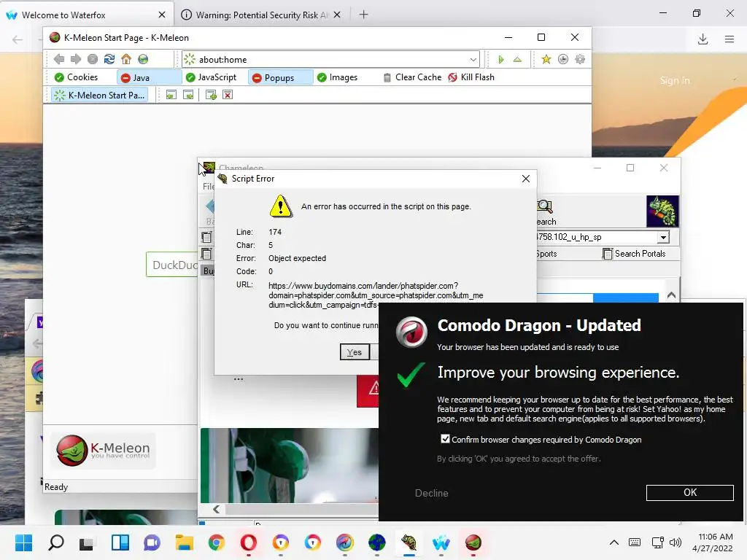Close the Welcome to Waterfox tab
The width and height of the screenshot is (747, 560).
(x=162, y=15)
